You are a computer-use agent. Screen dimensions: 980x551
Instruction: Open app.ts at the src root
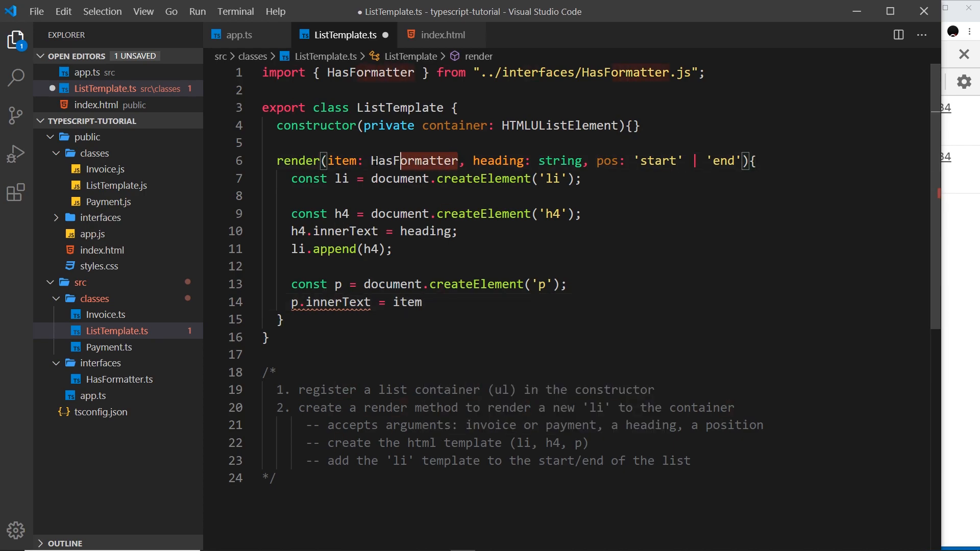click(92, 395)
